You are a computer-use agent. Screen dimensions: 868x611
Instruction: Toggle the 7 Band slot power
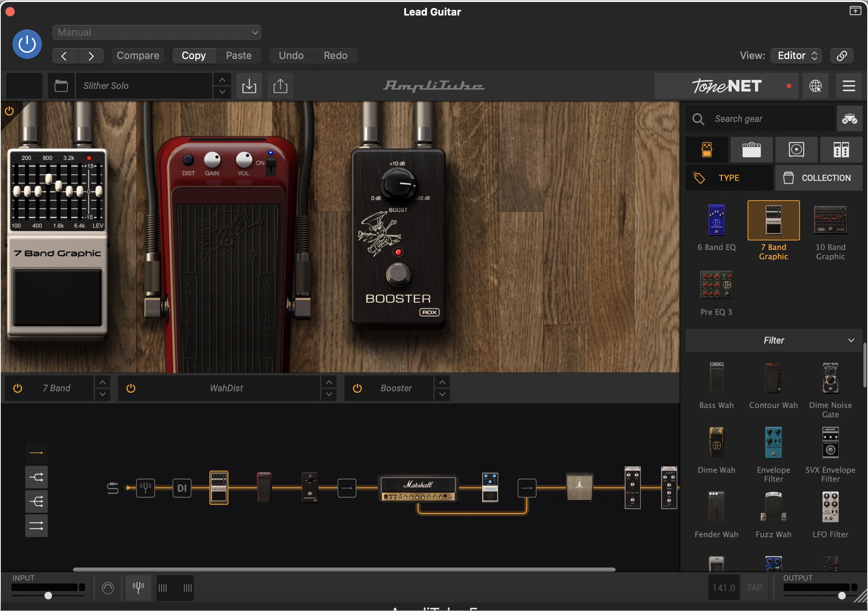click(x=17, y=388)
